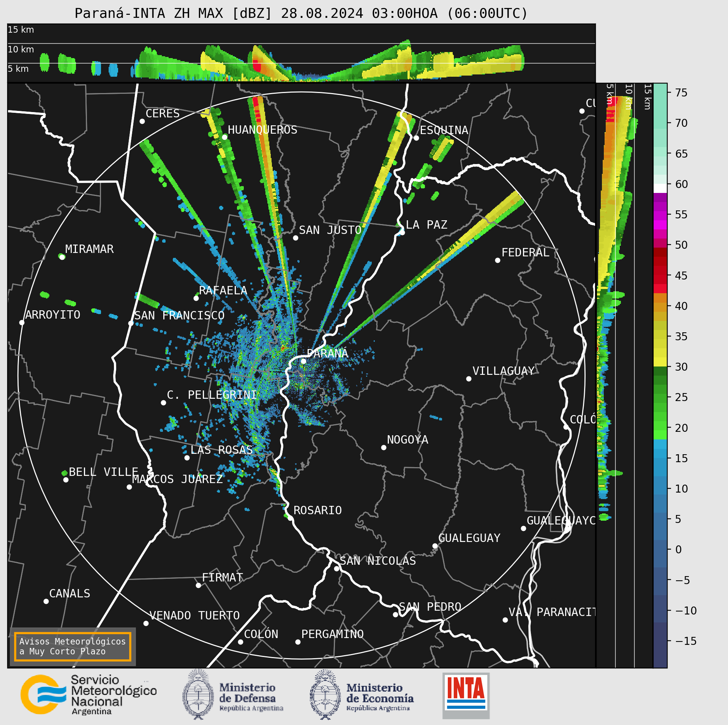Click the white dot marking Federal
The image size is (728, 725).
497,260
